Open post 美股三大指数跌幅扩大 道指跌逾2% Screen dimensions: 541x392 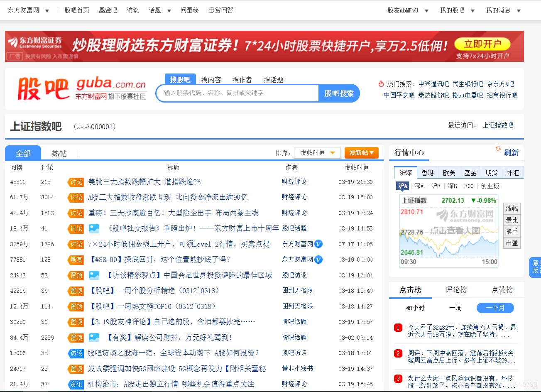(144, 182)
